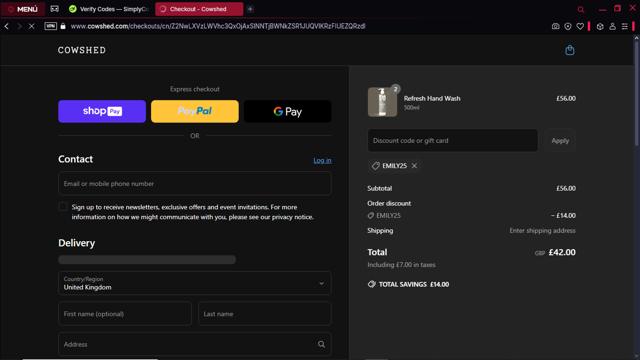Click the Refresh Hand Wash product thumbnail

pos(382,102)
